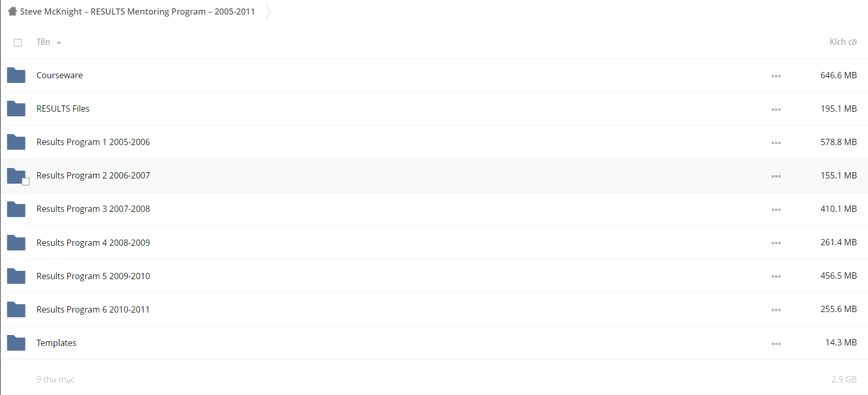
Task: Open the Templates folder
Action: point(56,343)
